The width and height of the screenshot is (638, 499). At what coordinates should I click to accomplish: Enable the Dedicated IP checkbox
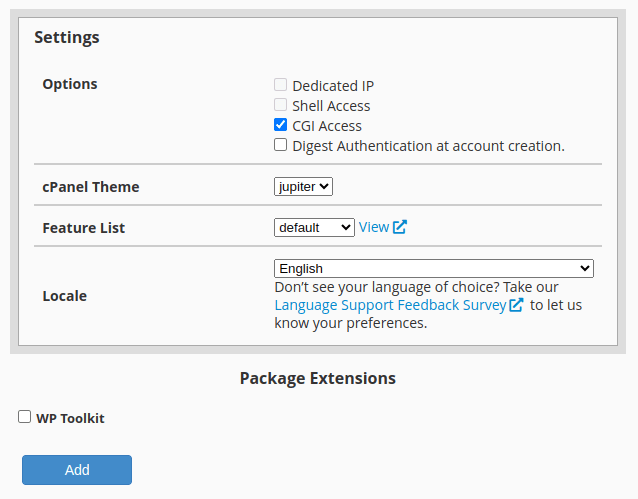[x=280, y=85]
